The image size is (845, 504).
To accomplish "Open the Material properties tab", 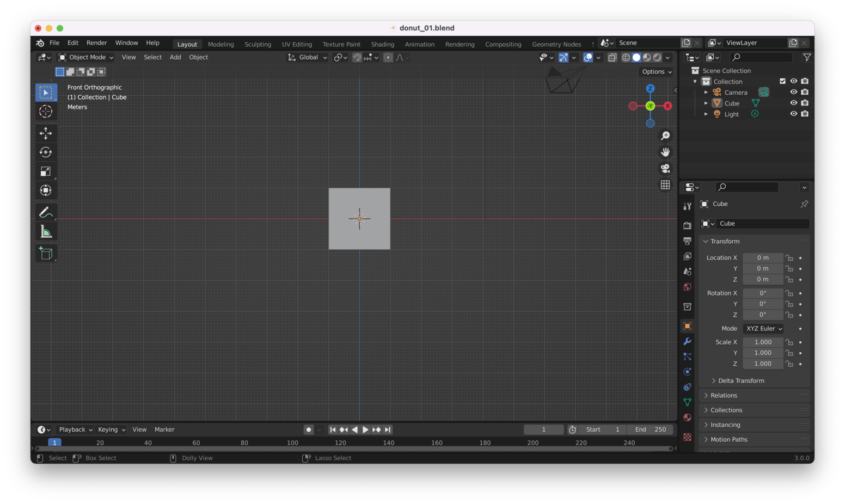I will tap(687, 417).
